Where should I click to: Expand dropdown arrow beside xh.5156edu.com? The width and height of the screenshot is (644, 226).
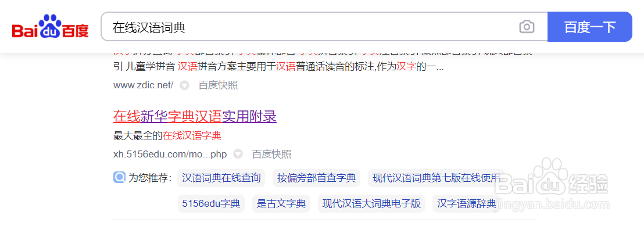(238, 154)
